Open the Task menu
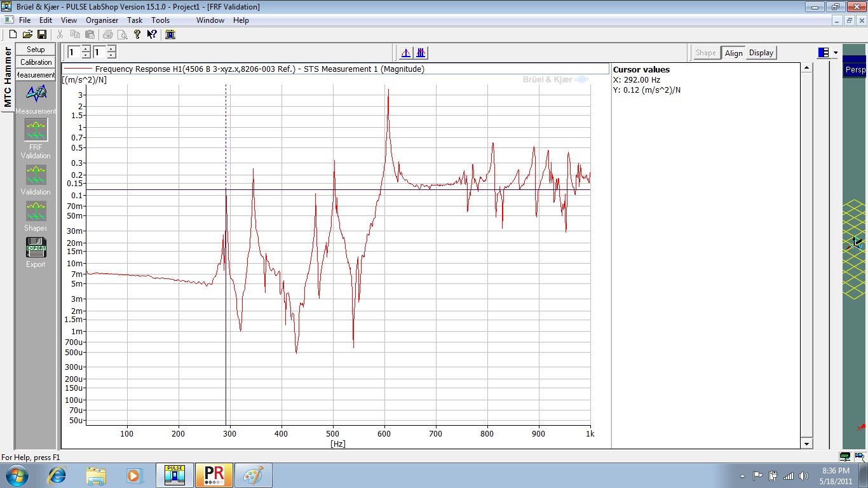 pyautogui.click(x=135, y=20)
